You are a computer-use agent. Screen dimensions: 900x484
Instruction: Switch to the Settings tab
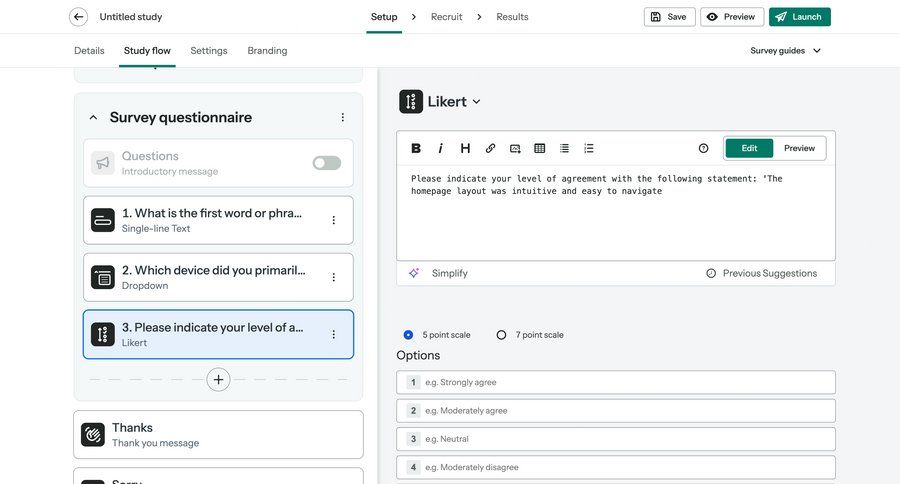209,50
